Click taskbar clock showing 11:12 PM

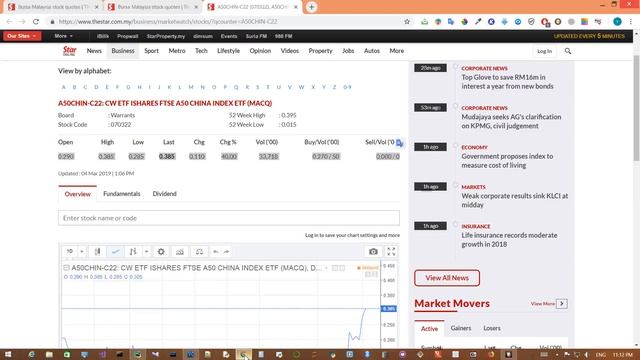coord(622,355)
